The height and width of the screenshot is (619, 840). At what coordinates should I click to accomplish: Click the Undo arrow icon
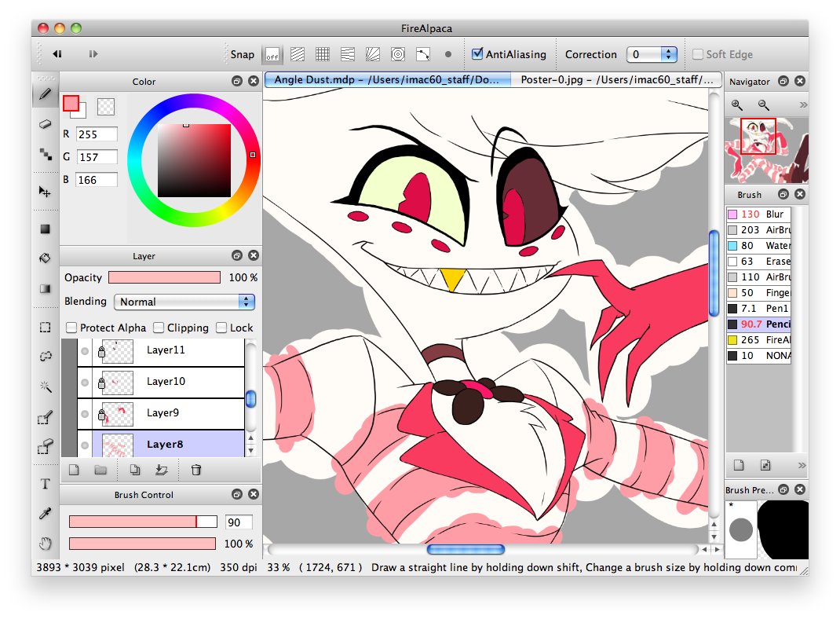(57, 53)
